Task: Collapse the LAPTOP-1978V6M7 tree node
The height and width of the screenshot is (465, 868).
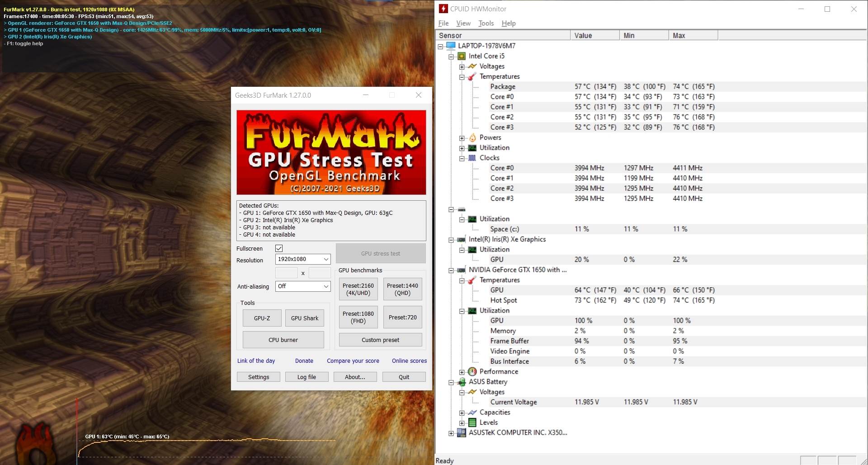Action: pyautogui.click(x=440, y=46)
